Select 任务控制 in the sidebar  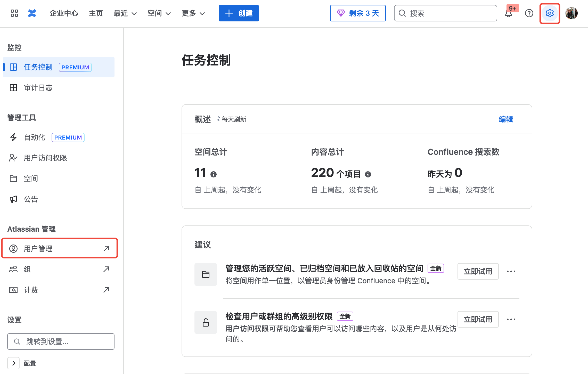(59, 67)
